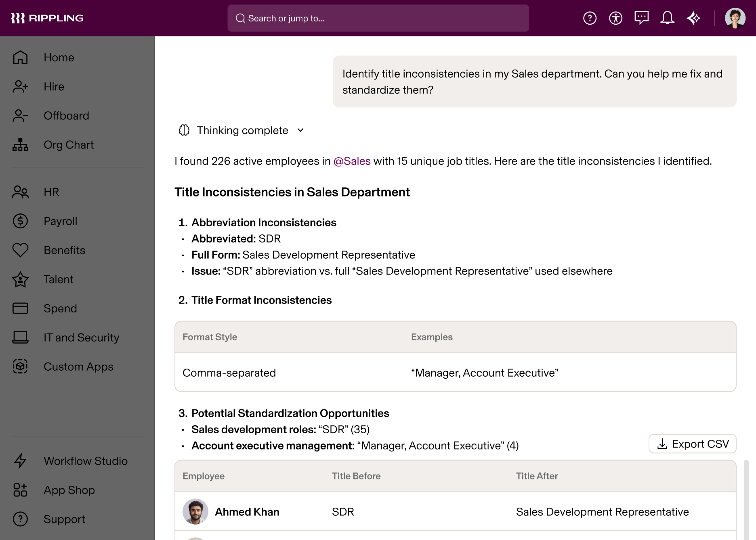756x540 pixels.
Task: Switch to Home in the sidebar
Action: tap(59, 57)
